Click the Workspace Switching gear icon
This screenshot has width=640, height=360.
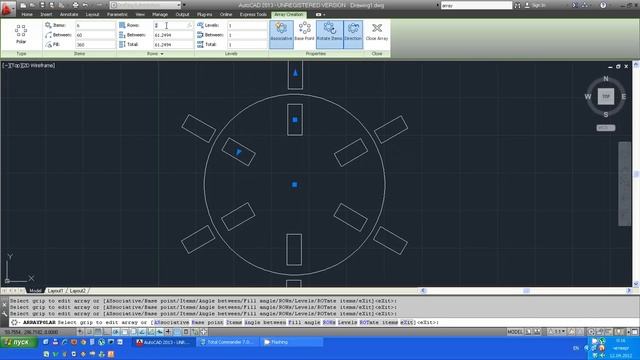point(591,332)
